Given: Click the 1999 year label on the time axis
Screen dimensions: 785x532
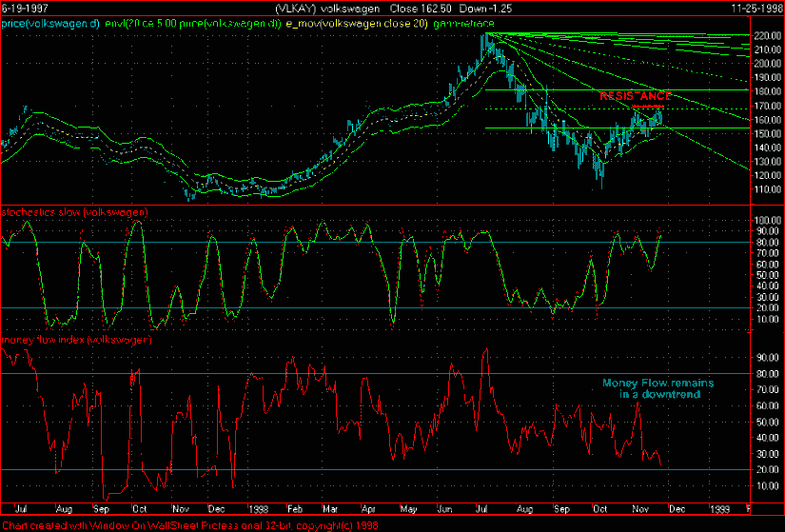Looking at the screenshot, I should (x=720, y=509).
